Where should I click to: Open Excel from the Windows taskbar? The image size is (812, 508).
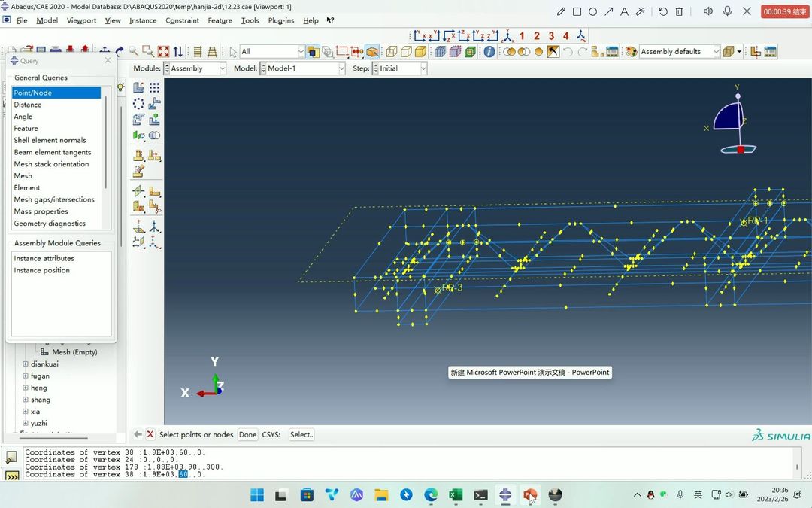(x=456, y=494)
